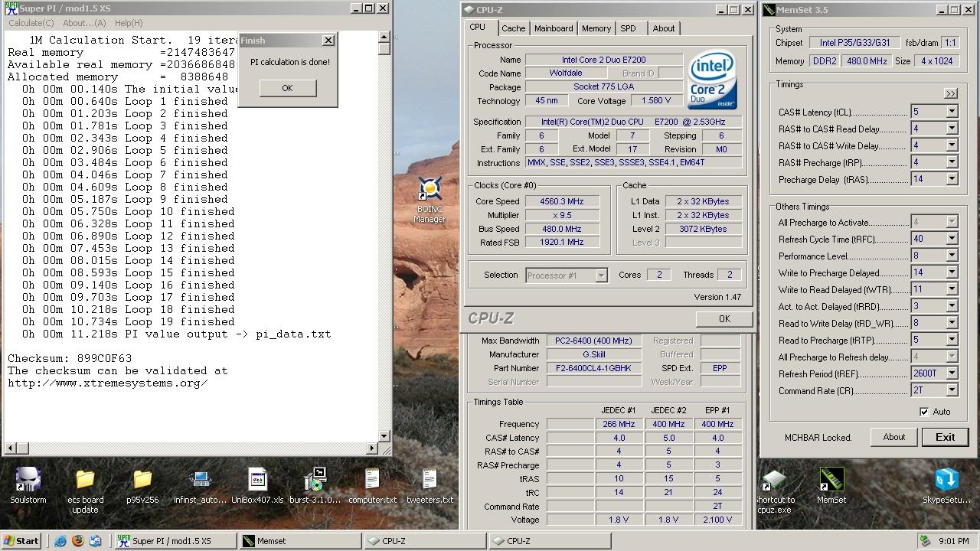Click the About button in MemSet

pyautogui.click(x=894, y=437)
